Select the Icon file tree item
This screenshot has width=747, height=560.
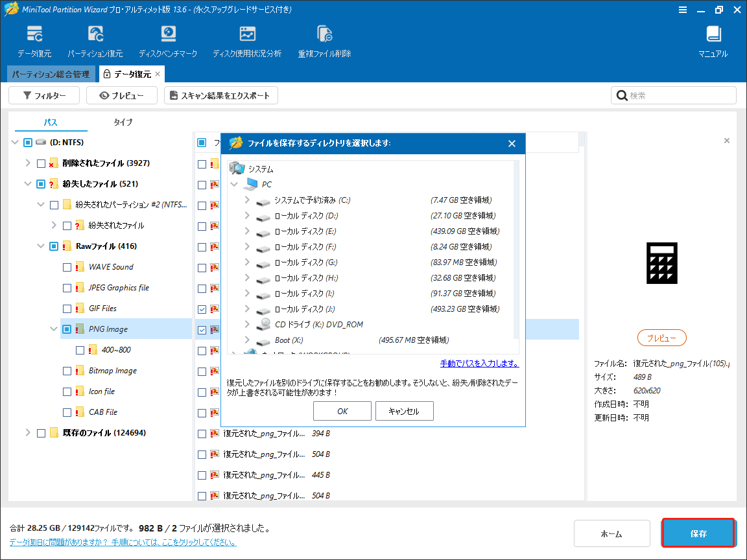pos(102,391)
